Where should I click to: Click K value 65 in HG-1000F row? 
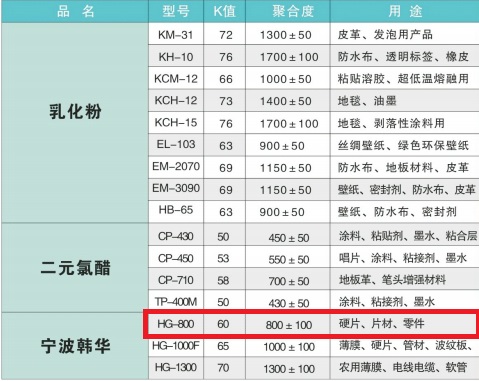[x=223, y=346]
